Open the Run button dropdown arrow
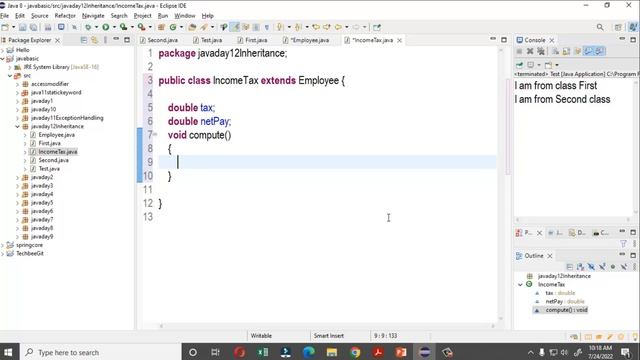 114,27
